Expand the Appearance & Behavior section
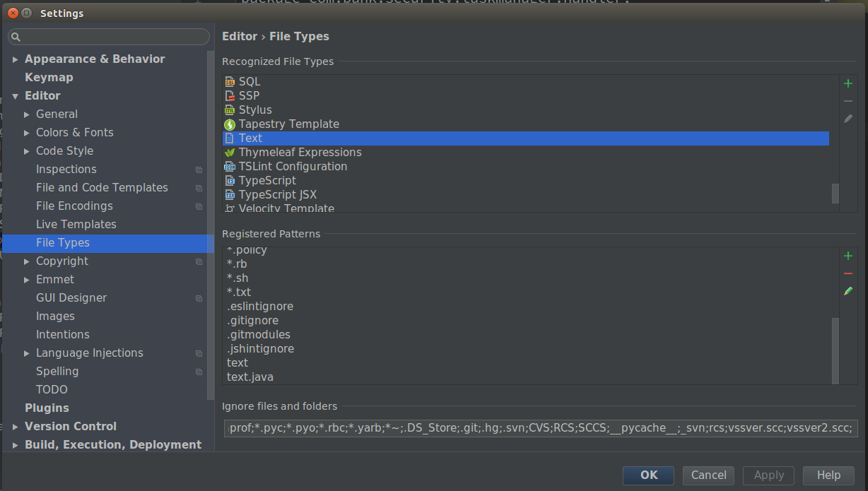 coord(16,59)
